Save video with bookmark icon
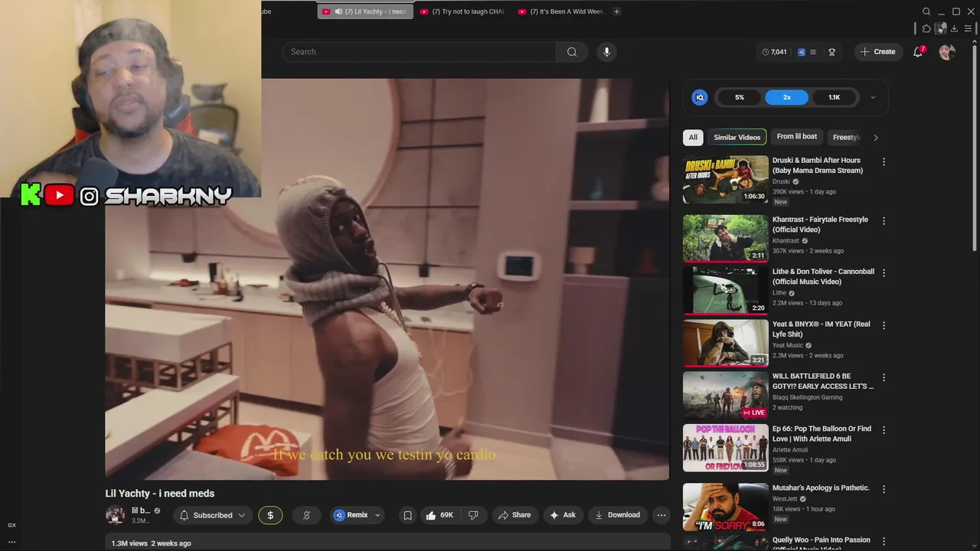980x551 pixels. click(x=407, y=515)
